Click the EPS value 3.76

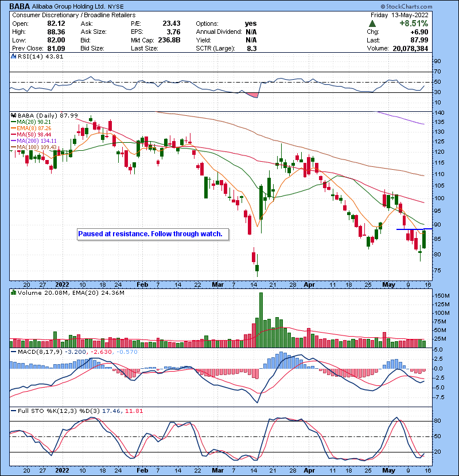173,32
